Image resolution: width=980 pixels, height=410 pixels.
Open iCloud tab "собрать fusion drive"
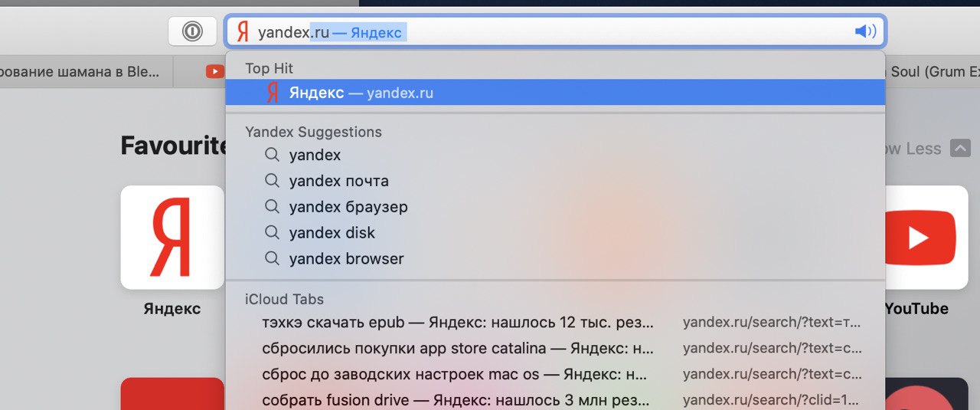(x=555, y=400)
